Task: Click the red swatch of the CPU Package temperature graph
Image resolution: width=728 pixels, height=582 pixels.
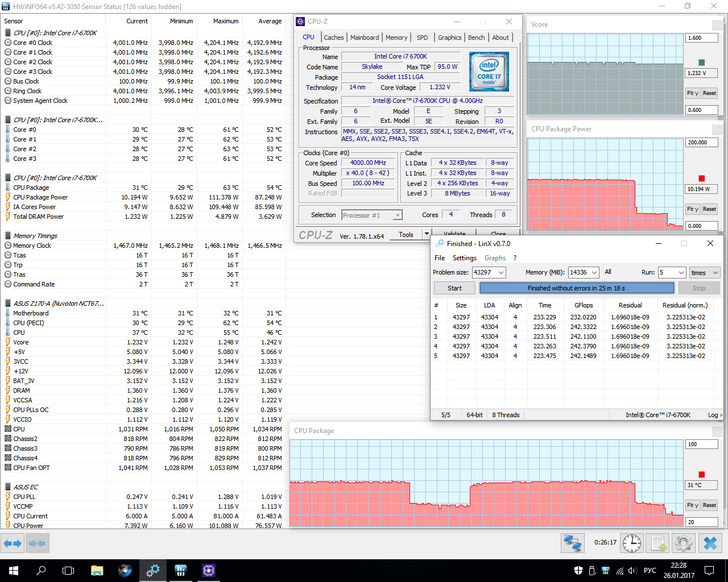Action: [x=701, y=475]
